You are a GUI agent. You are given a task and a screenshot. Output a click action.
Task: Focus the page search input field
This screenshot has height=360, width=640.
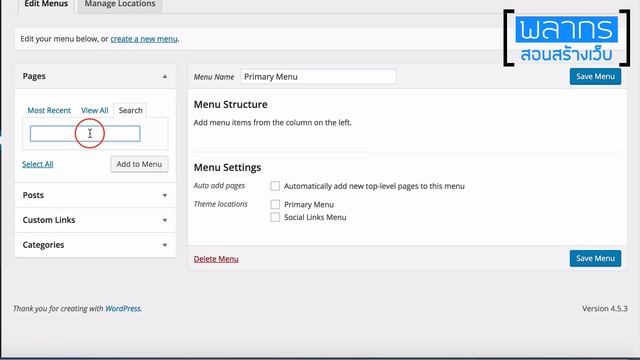(85, 133)
